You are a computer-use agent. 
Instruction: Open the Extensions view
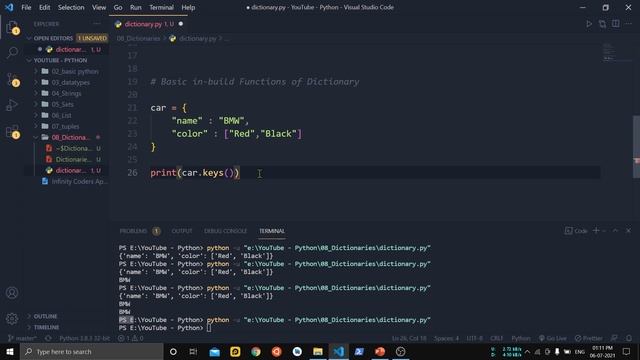click(12, 131)
